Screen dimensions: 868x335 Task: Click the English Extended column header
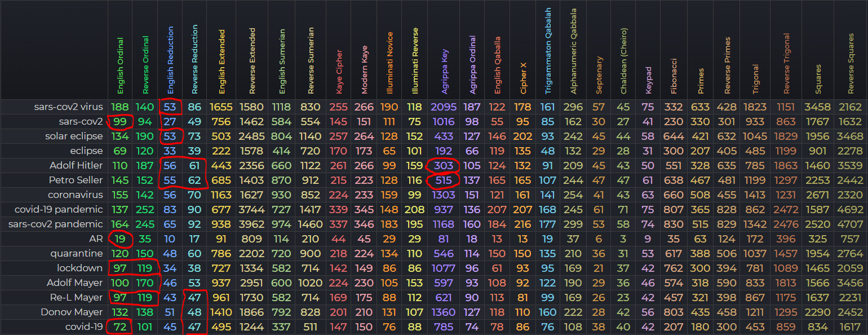click(x=222, y=62)
